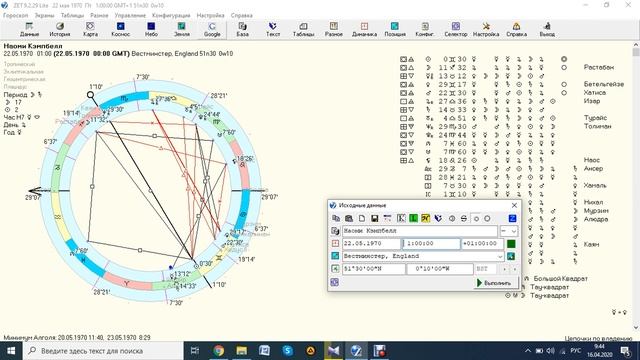Expand the place name dropdown

pos(500,256)
